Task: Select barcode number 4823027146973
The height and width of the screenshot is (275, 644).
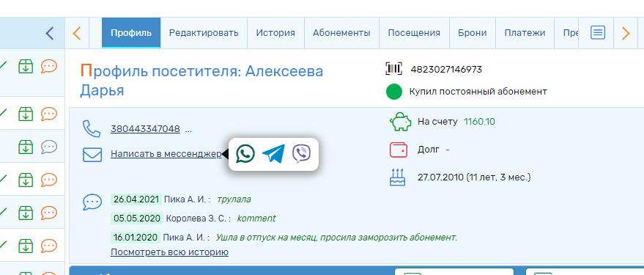Action: pos(446,70)
